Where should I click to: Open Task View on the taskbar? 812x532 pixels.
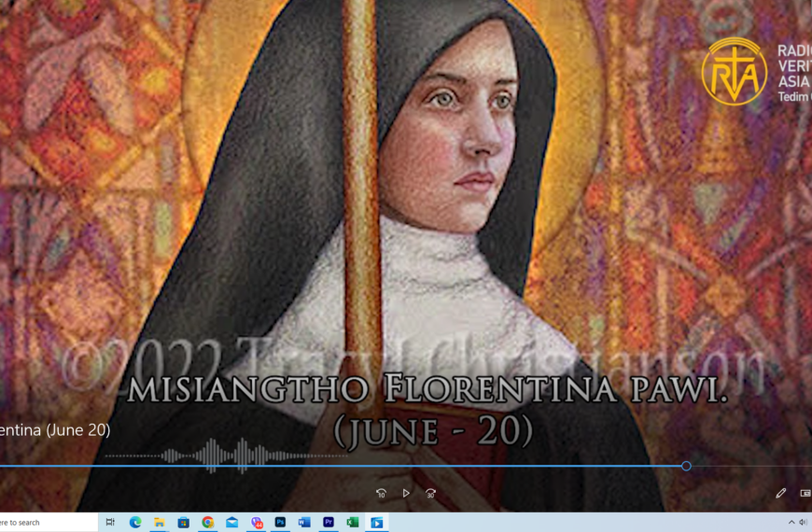pos(110,522)
